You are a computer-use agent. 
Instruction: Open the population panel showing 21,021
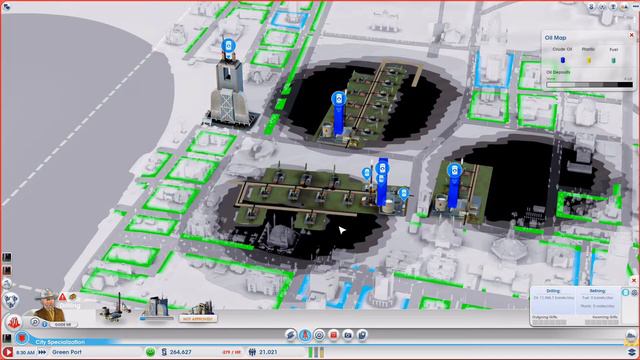[x=263, y=352]
